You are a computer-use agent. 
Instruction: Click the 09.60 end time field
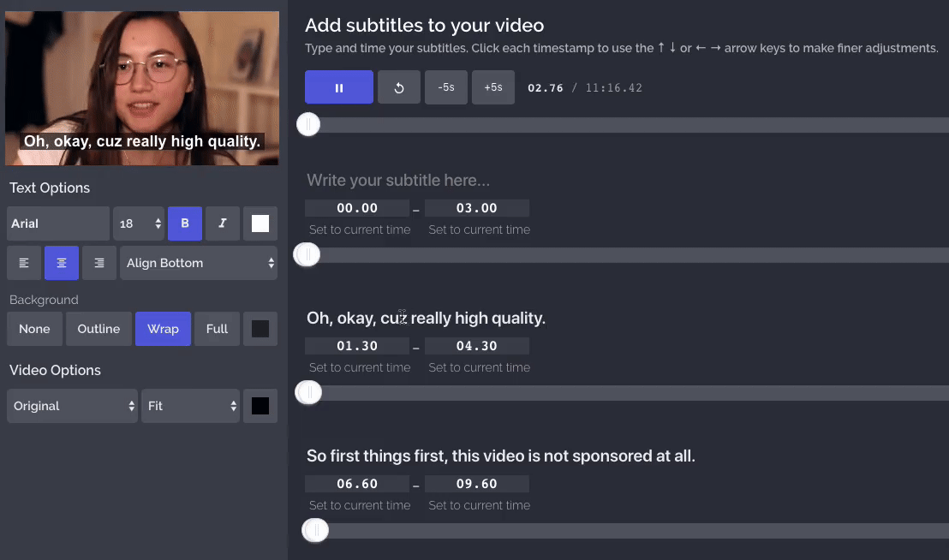click(477, 484)
